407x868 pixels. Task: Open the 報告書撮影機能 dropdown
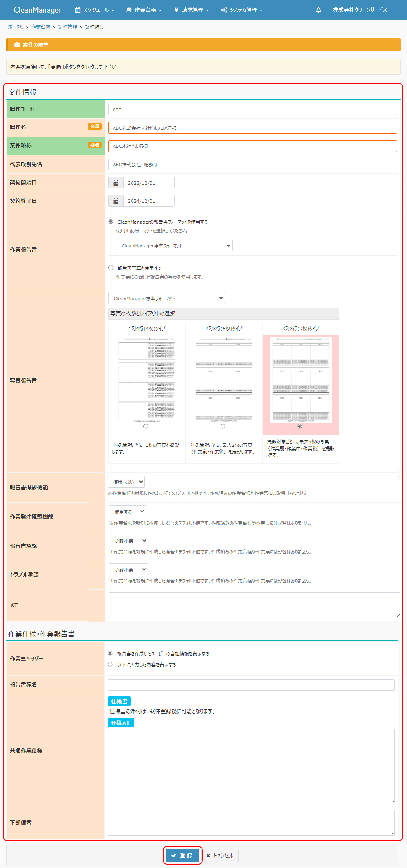click(126, 482)
